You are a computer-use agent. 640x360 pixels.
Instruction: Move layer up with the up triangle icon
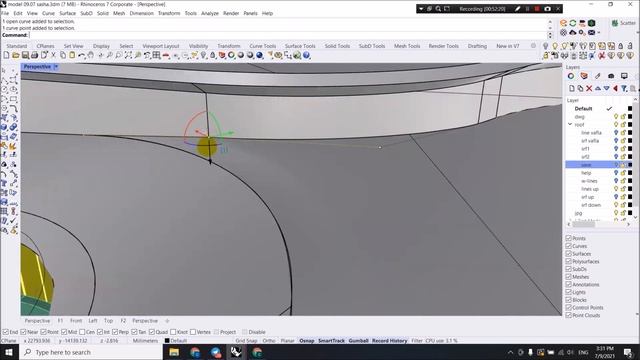click(x=598, y=88)
